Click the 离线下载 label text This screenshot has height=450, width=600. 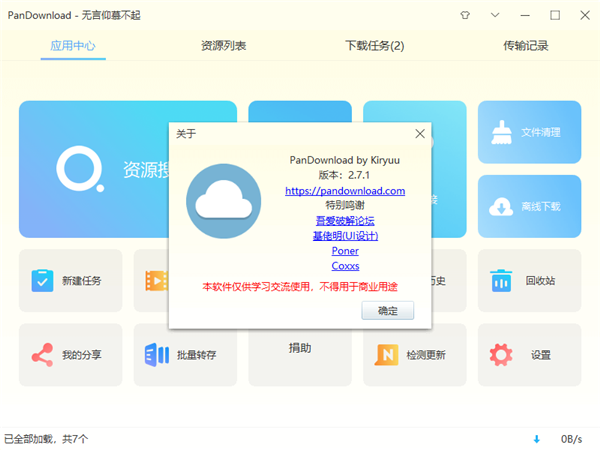pos(541,207)
